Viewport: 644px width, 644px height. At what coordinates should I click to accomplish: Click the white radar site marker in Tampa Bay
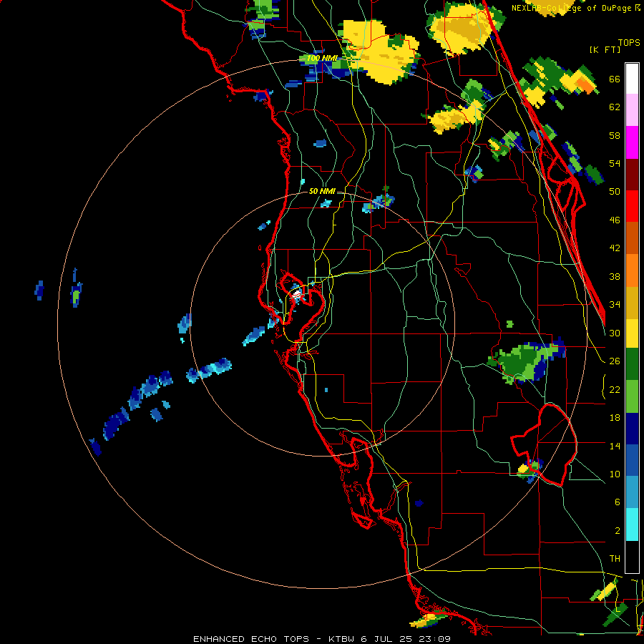click(x=296, y=293)
